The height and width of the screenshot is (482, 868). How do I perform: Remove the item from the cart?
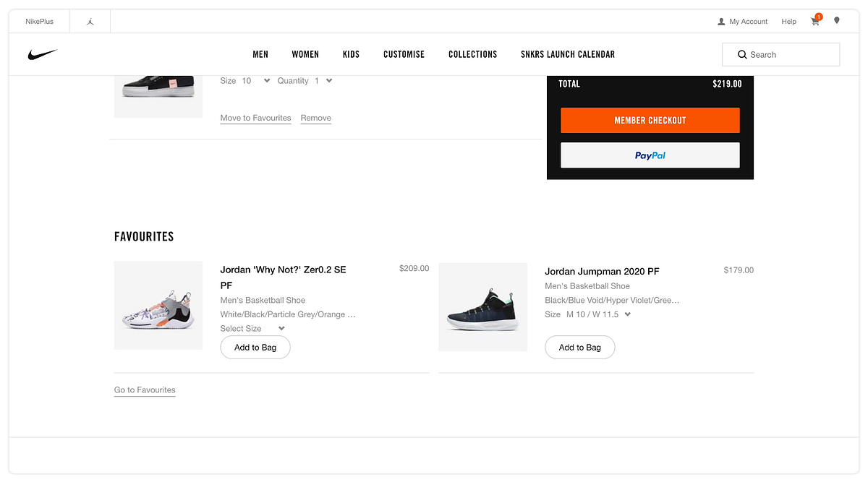[x=315, y=117]
